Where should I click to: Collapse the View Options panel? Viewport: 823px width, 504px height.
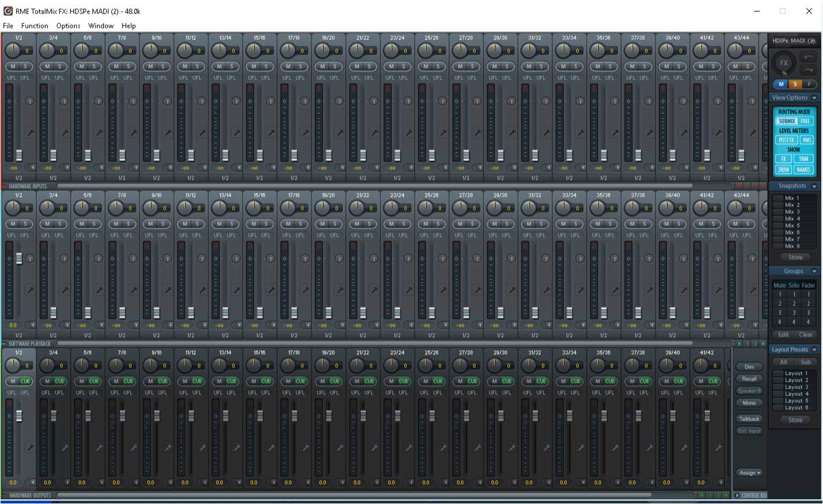[814, 97]
